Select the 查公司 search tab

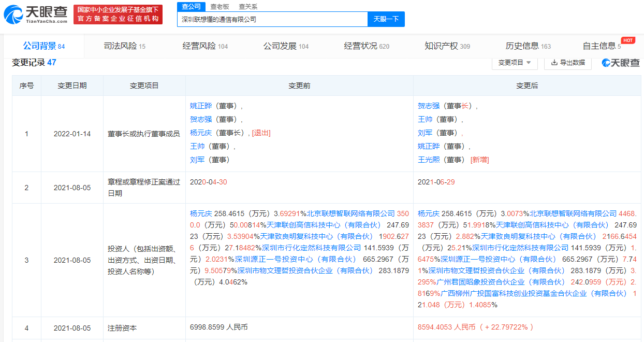point(192,6)
